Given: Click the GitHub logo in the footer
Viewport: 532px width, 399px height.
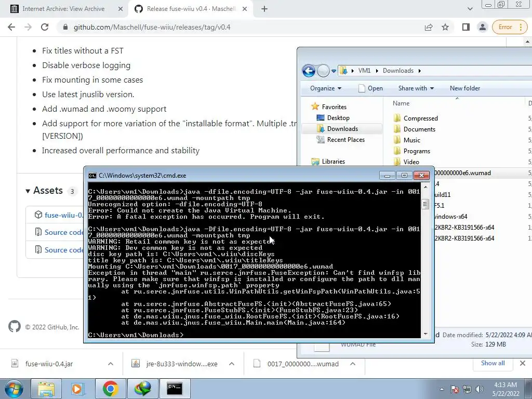Looking at the screenshot, I should pos(14,326).
